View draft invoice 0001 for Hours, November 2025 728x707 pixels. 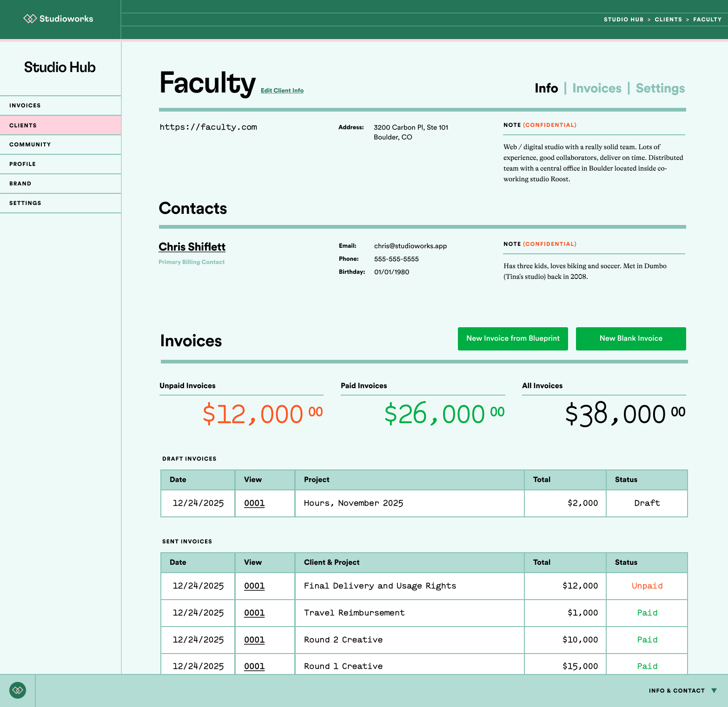pyautogui.click(x=254, y=503)
